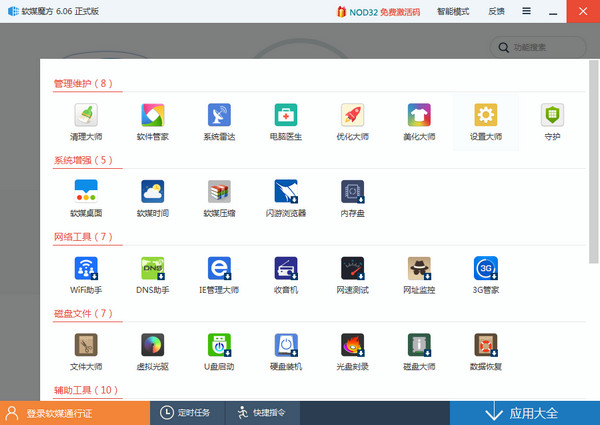Open 设置大师 gear icon
Image resolution: width=600 pixels, height=425 pixels.
486,122
